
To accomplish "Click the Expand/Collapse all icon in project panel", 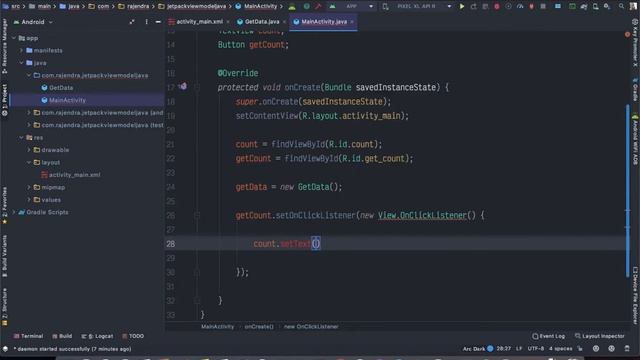I will [x=132, y=22].
